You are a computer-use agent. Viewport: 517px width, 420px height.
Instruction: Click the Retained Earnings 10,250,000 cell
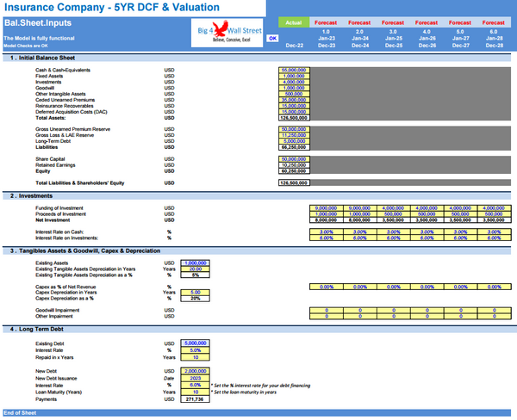294,165
